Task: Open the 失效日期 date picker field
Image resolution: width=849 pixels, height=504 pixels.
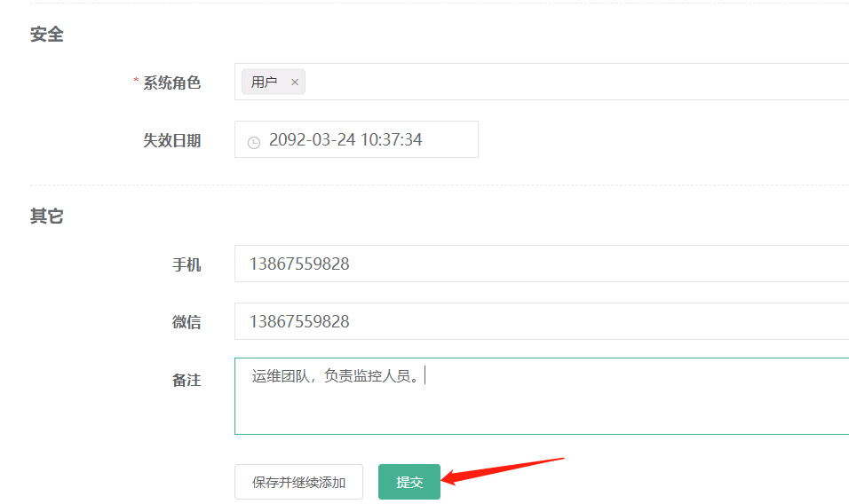Action: pos(356,139)
